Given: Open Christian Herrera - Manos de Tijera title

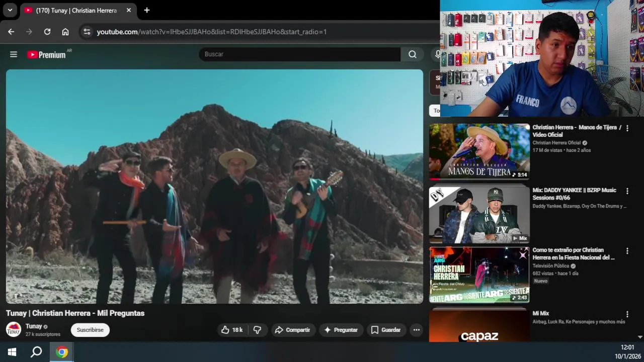Looking at the screenshot, I should click(x=577, y=131).
